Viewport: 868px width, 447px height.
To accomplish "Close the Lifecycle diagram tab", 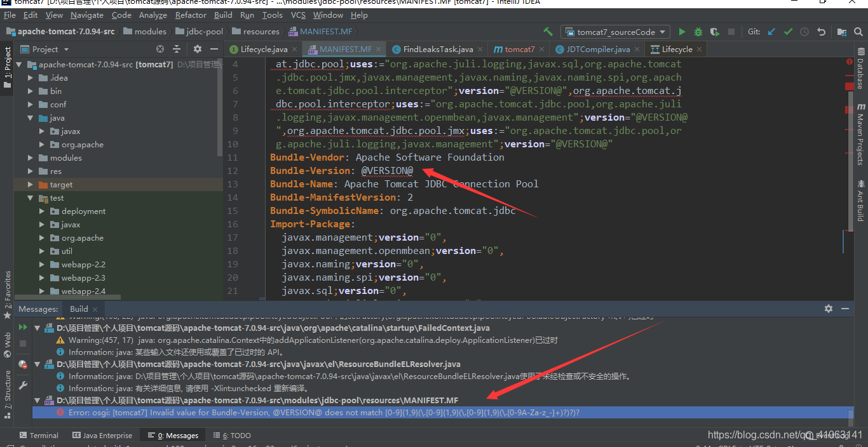I will [699, 49].
